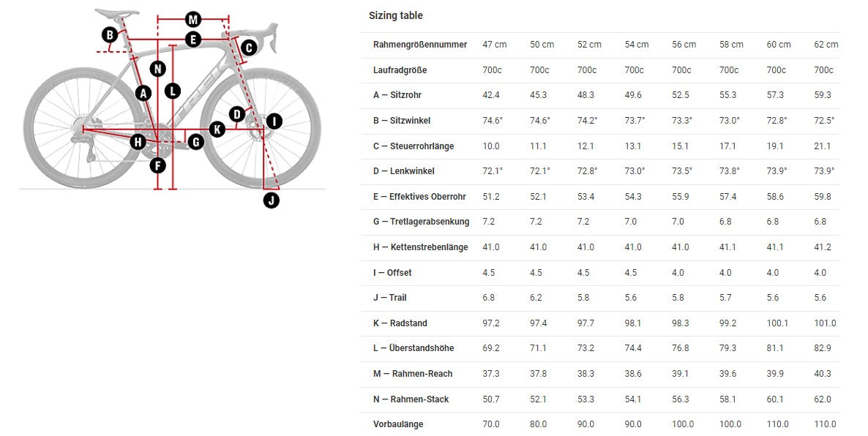Select the E top tube marker
This screenshot has width=868, height=436.
pyautogui.click(x=193, y=40)
